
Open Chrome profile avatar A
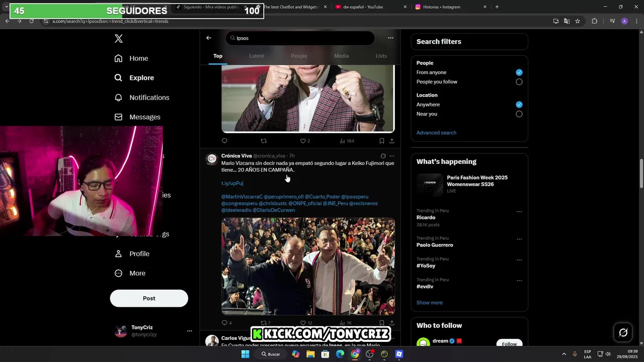point(624,21)
